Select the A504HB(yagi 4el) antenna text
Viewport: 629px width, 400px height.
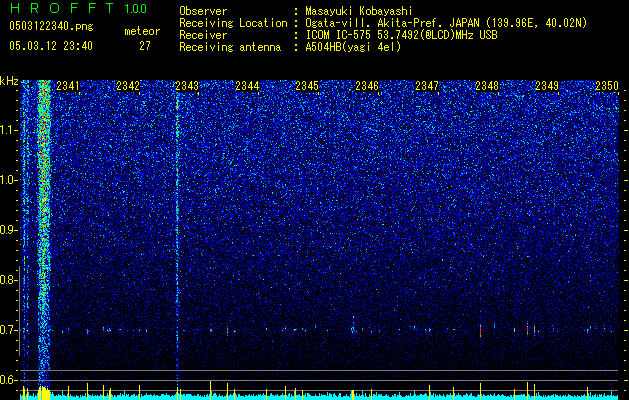(x=353, y=47)
